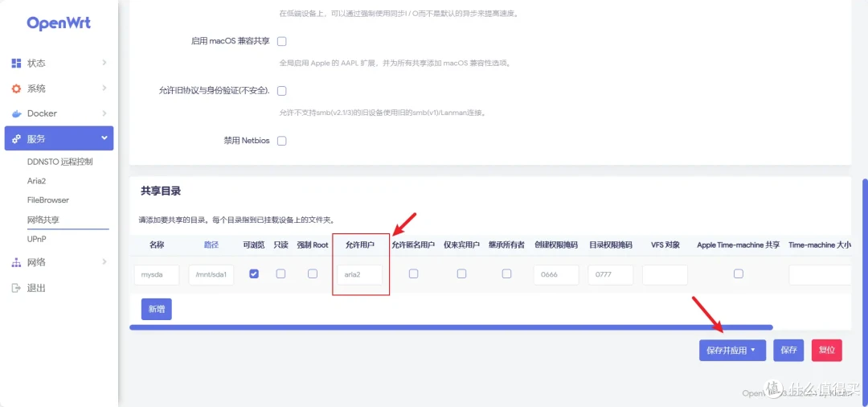Open the UPnP service page

point(36,239)
